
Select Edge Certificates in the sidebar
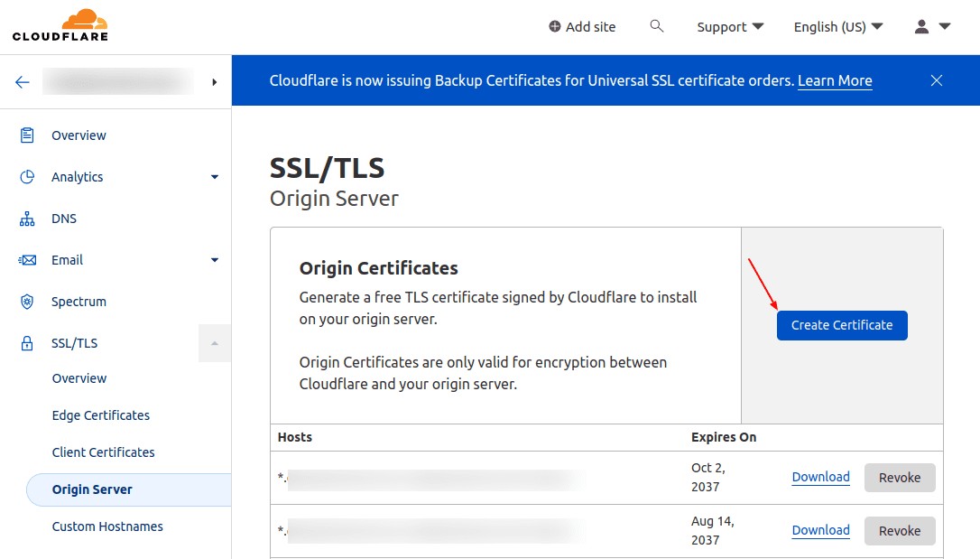click(100, 415)
